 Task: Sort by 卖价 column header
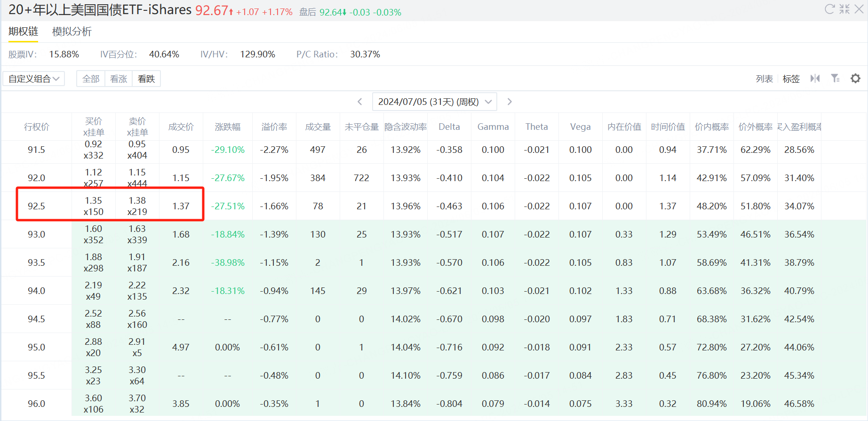point(137,127)
